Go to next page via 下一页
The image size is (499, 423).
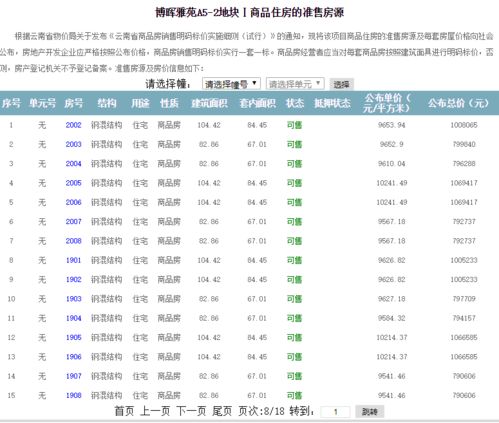[191, 411]
